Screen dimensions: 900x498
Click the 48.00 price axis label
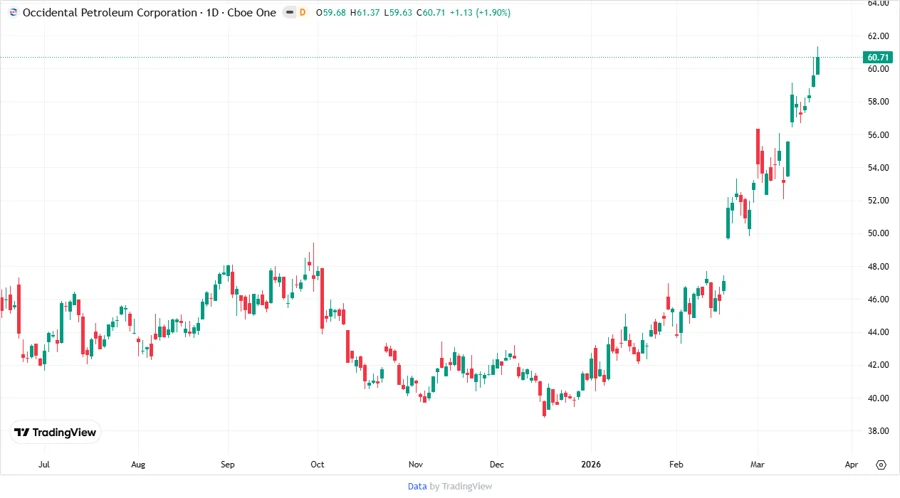click(x=878, y=267)
